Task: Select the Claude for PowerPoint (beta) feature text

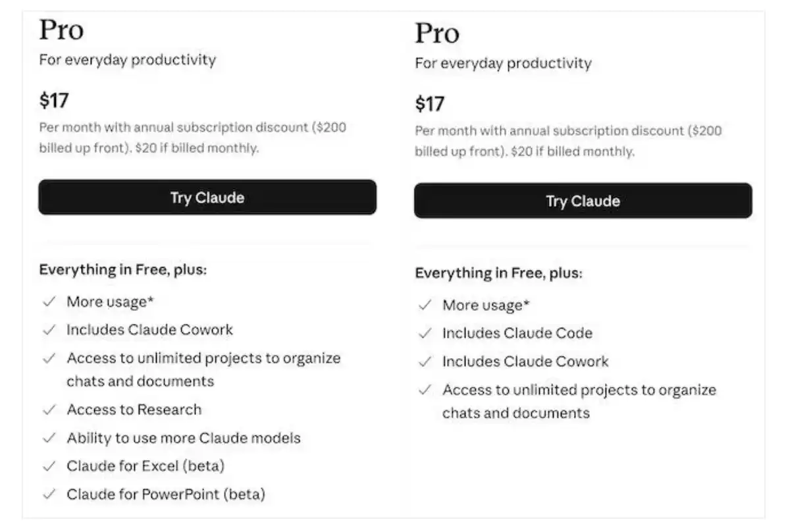Action: tap(165, 494)
